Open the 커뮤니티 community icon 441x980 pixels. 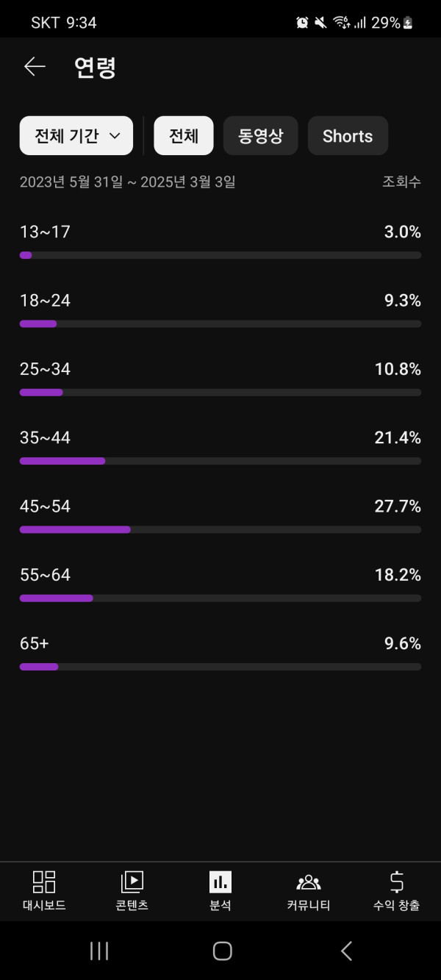(x=308, y=881)
